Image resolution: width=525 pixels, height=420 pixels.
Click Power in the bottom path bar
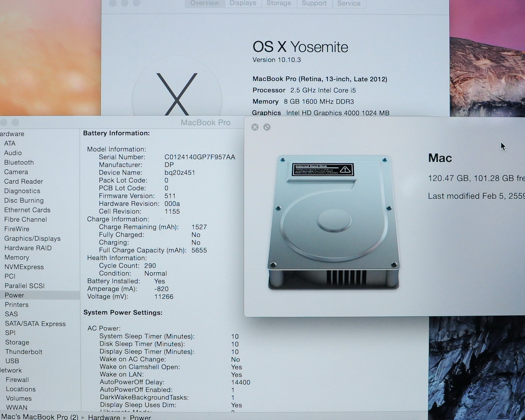(140, 417)
